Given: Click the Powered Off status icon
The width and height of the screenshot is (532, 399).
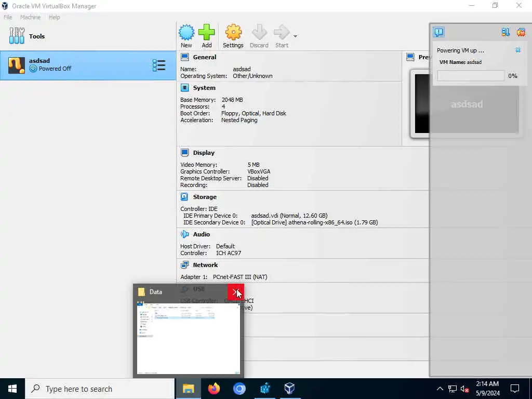Looking at the screenshot, I should (33, 69).
